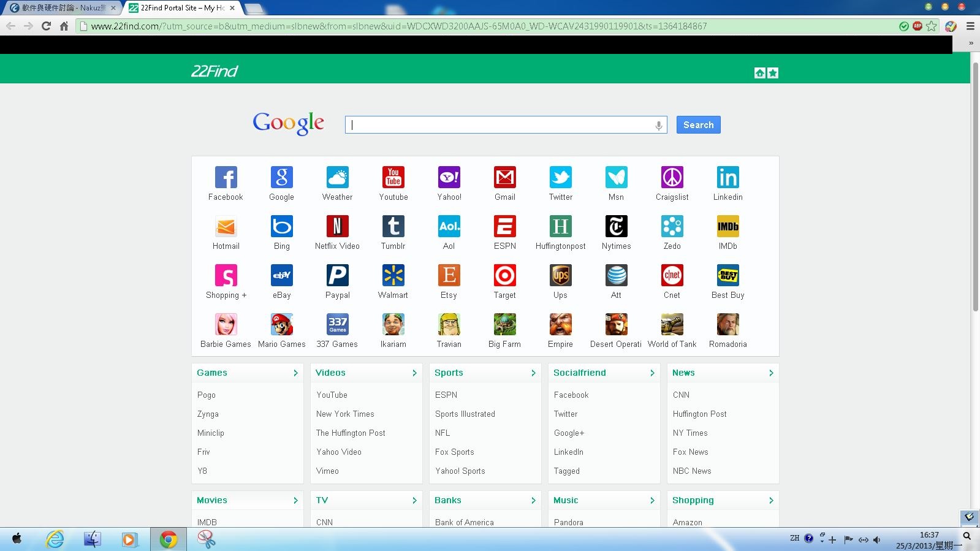Screen dimensions: 980x551
Task: Open the Walmart spark icon
Action: [x=393, y=276]
